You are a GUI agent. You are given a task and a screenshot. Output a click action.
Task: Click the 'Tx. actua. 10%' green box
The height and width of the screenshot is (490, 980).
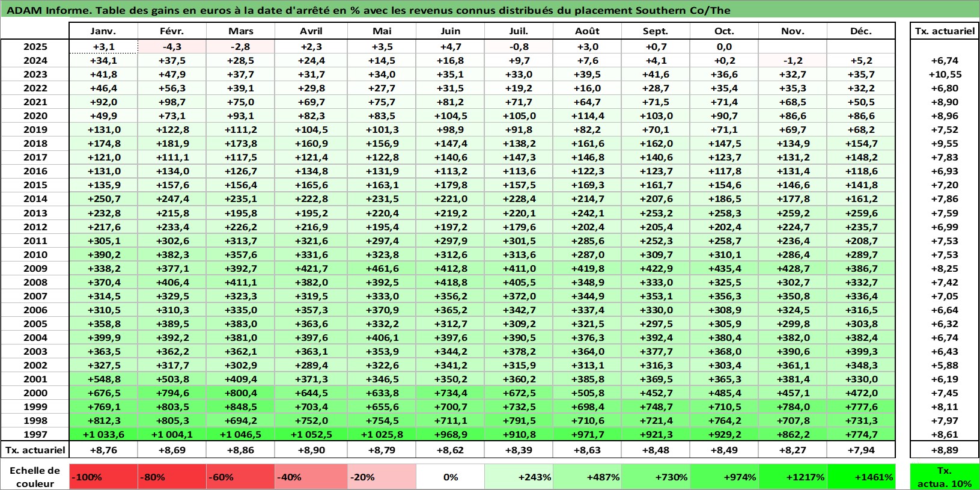pos(945,477)
